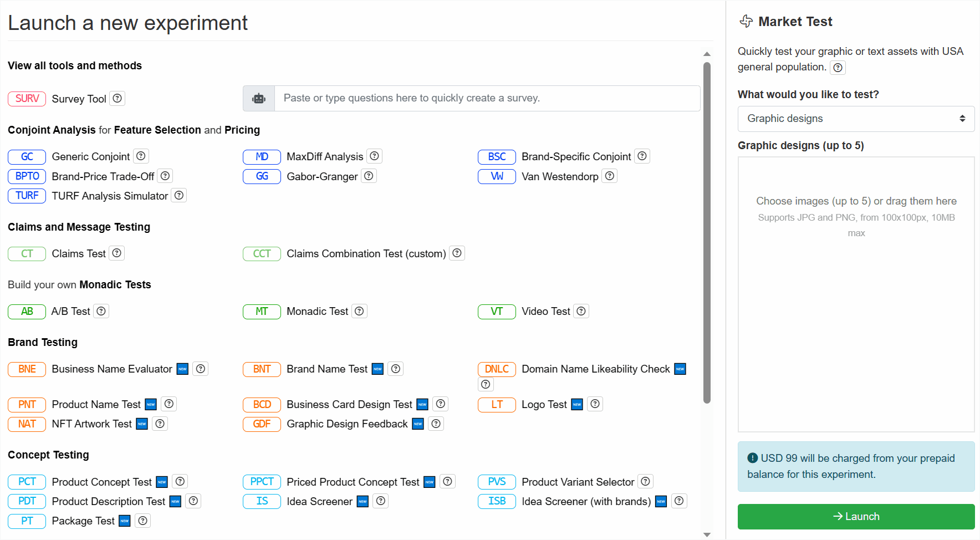Screen dimensions: 980x540
Task: Open the CT Claims Test badge
Action: point(27,253)
